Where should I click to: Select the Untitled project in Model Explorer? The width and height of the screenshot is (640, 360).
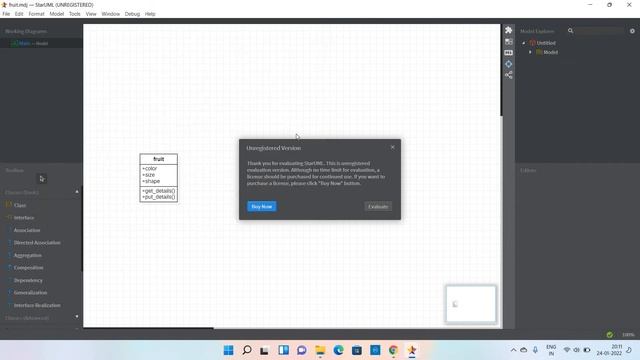(x=546, y=43)
